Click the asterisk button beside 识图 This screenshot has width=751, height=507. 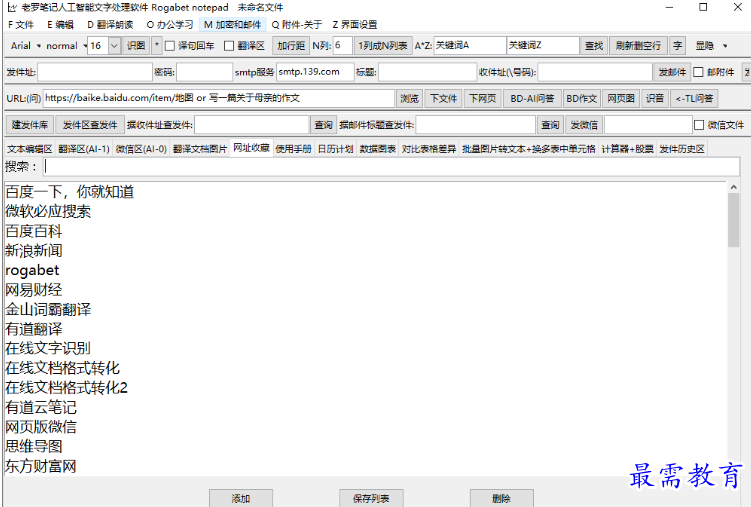157,46
